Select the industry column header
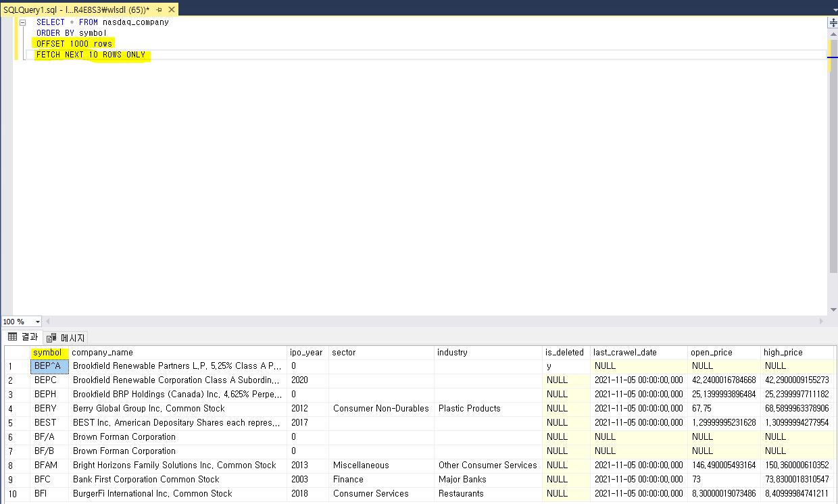The image size is (838, 504). point(489,352)
